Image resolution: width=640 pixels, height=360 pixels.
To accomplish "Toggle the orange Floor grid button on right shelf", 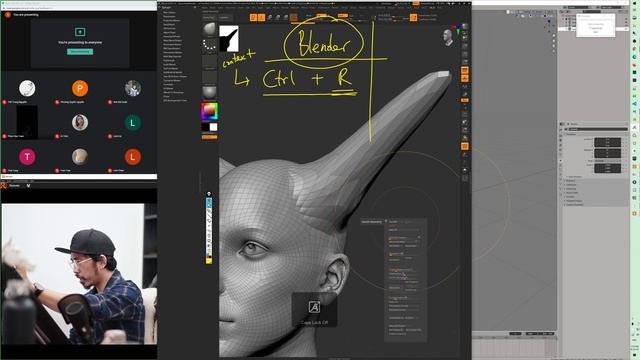I will pyautogui.click(x=464, y=78).
